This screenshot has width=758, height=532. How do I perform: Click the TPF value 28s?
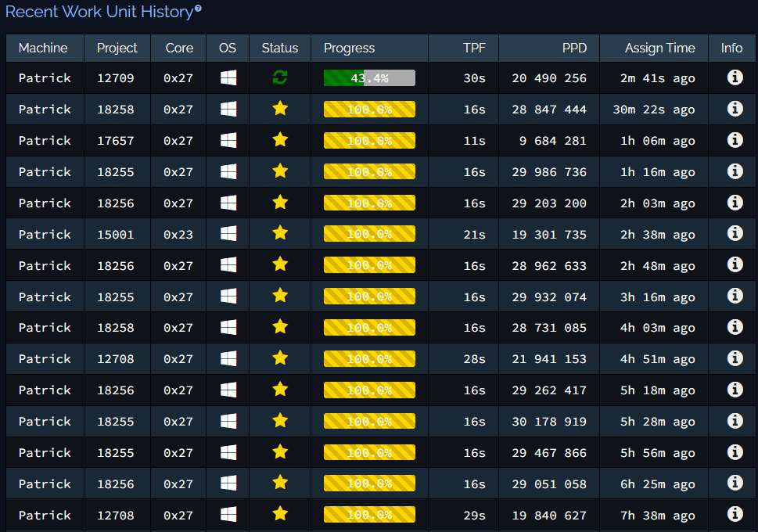pyautogui.click(x=474, y=359)
